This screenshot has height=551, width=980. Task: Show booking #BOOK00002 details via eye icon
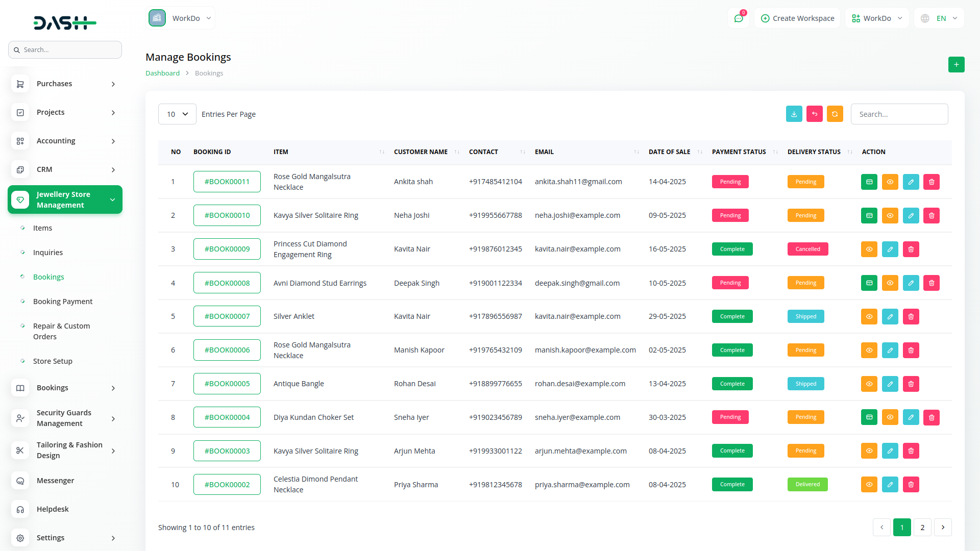click(x=869, y=485)
